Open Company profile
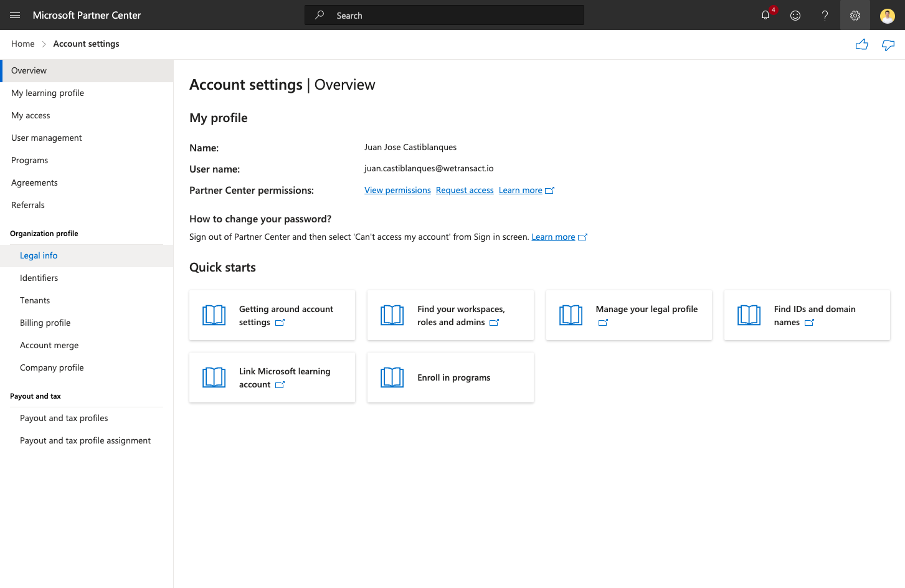905x588 pixels. (x=87, y=367)
